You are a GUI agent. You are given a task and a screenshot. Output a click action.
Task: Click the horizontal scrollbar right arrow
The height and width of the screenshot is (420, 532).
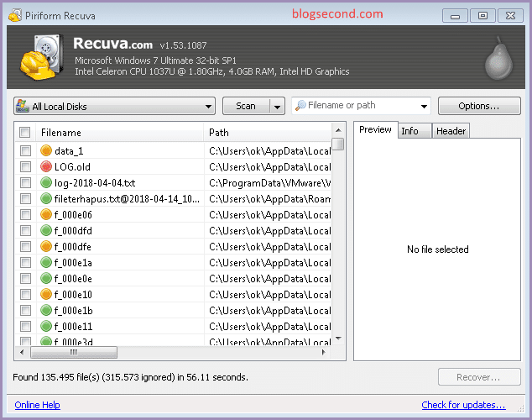[323, 352]
